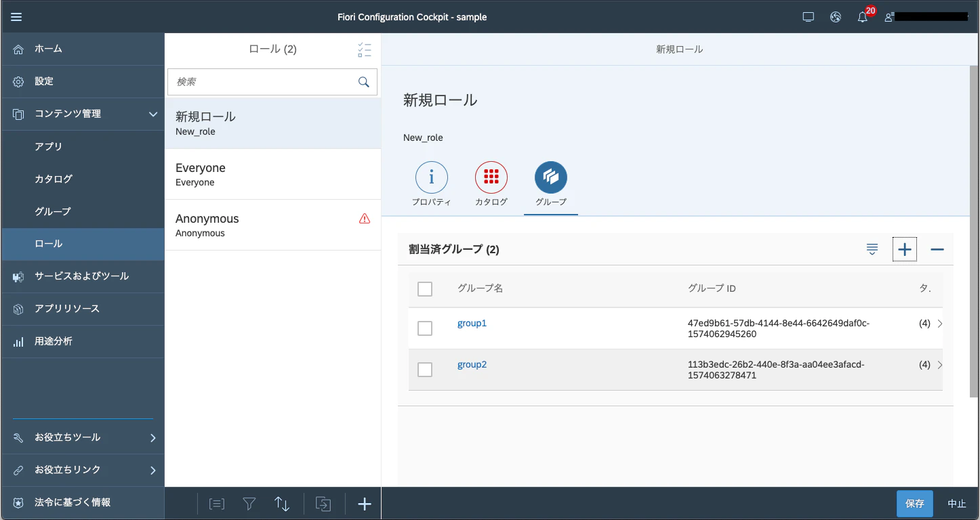Open group1 row details chevron
Viewport: 980px width, 520px height.
tap(939, 324)
